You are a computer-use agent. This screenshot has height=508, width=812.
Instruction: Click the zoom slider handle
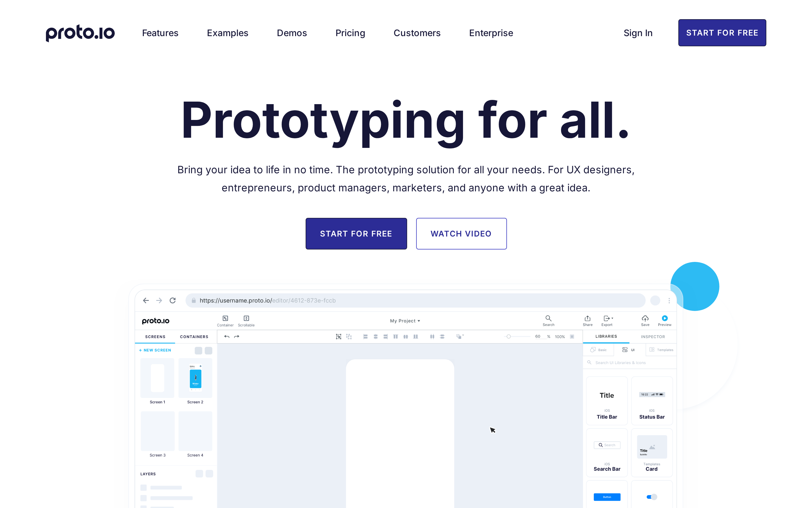(x=509, y=336)
